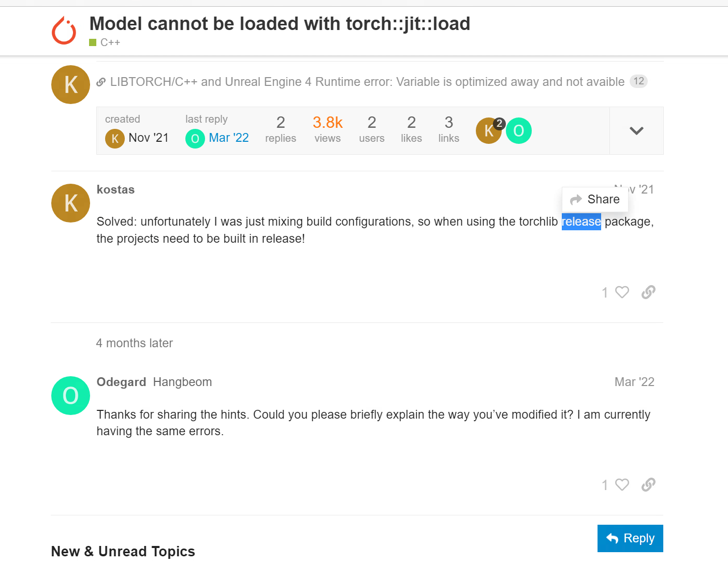Like Odegard's reply with the heart icon
This screenshot has width=728, height=577.
pos(621,484)
